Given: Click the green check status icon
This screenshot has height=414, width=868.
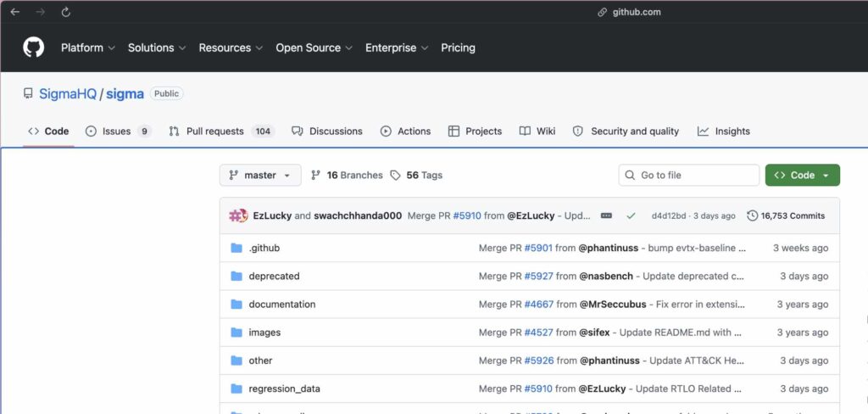Looking at the screenshot, I should point(631,216).
